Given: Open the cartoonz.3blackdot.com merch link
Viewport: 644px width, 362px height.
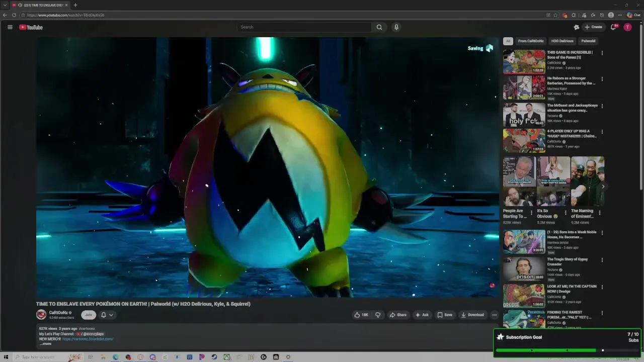Looking at the screenshot, I should point(88,339).
